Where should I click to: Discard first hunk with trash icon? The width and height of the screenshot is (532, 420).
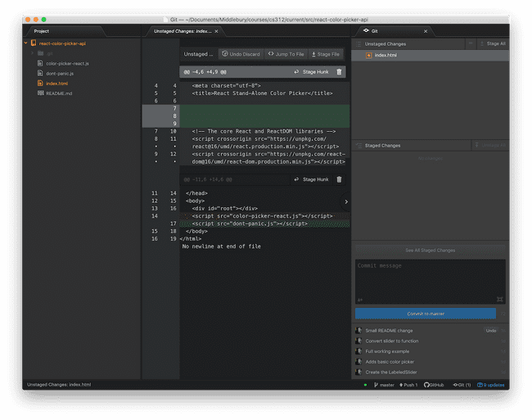[x=339, y=72]
